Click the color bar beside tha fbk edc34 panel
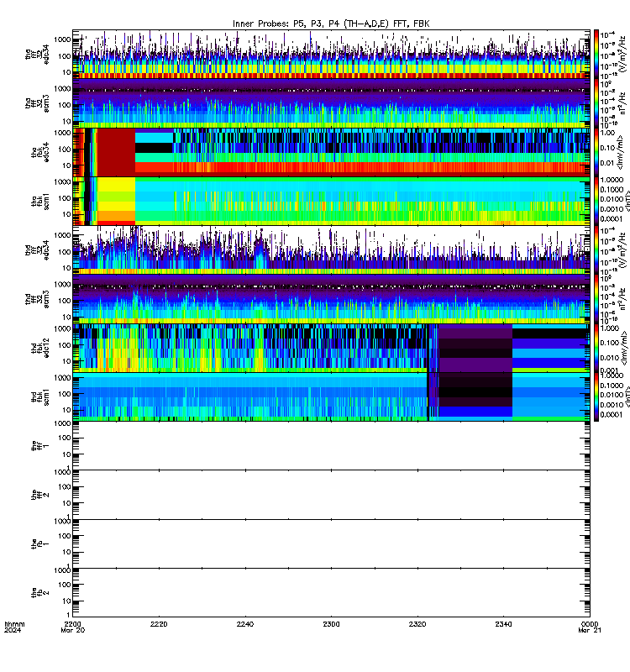Image resolution: width=630 pixels, height=672 pixels. (596, 152)
